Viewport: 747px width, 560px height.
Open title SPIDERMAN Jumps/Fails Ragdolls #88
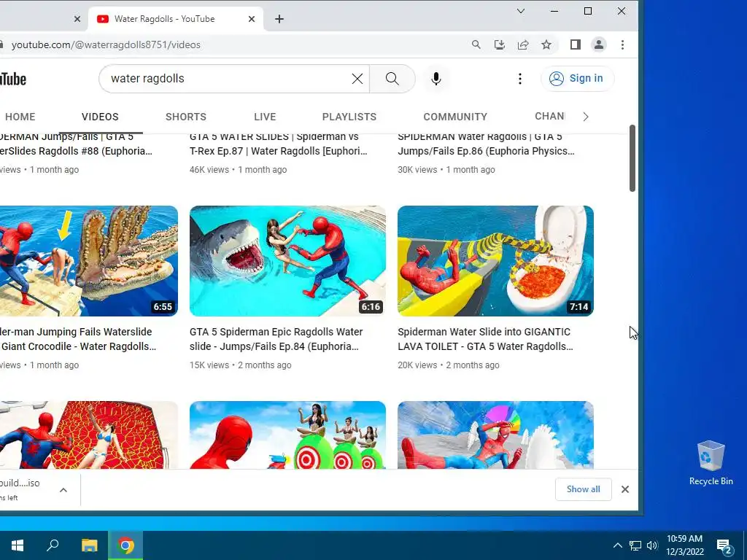click(x=76, y=144)
